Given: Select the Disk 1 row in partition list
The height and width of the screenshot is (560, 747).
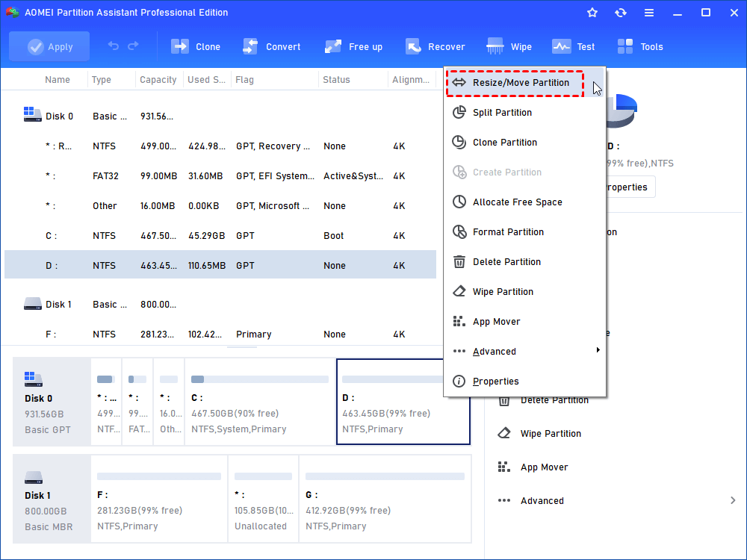Looking at the screenshot, I should click(220, 305).
